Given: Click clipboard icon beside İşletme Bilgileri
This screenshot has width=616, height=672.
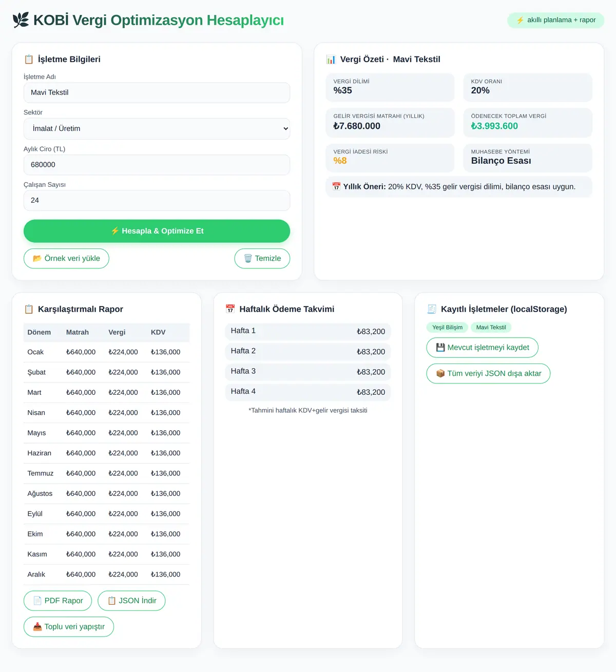Looking at the screenshot, I should click(x=29, y=59).
